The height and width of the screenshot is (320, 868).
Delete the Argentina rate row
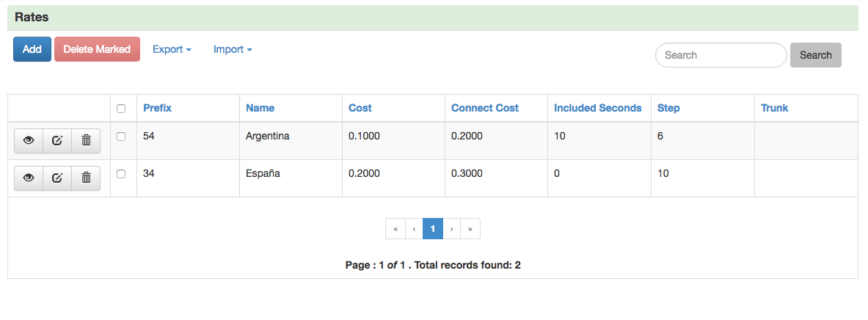click(86, 140)
